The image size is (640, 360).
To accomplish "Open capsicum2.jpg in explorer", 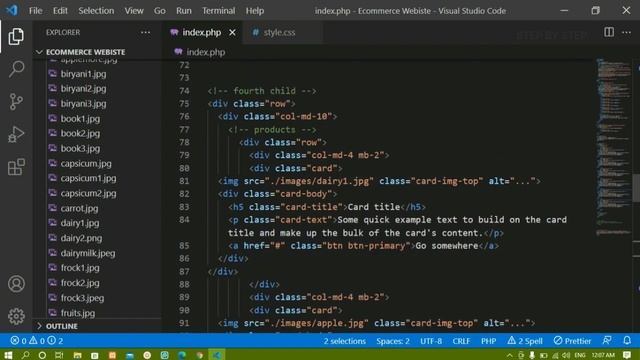I will pyautogui.click(x=88, y=193).
